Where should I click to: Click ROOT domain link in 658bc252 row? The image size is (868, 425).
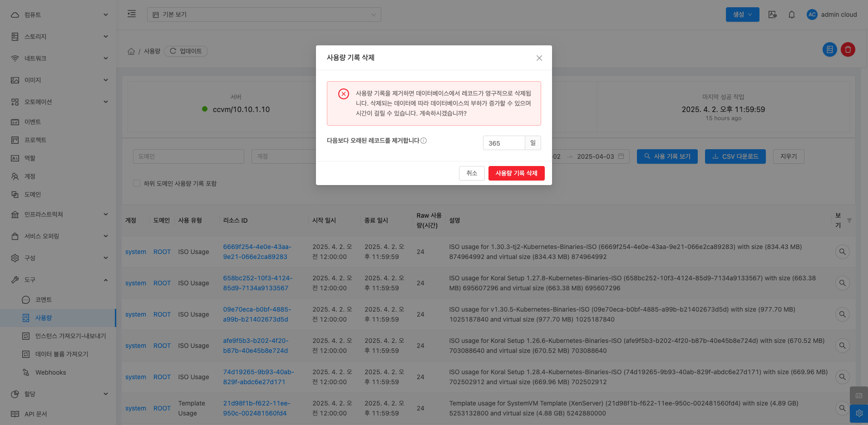click(x=162, y=283)
